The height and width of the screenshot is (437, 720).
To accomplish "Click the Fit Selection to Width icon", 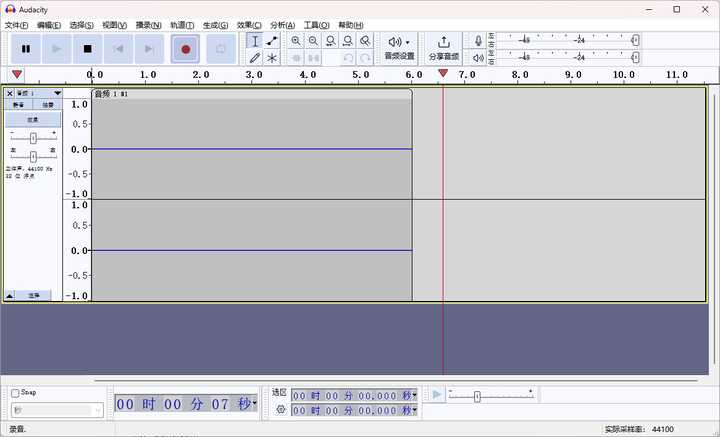I will coord(330,41).
